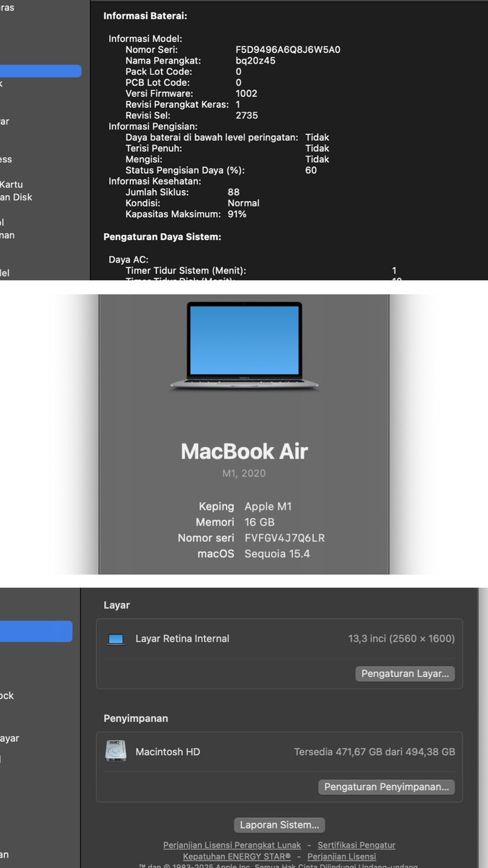The width and height of the screenshot is (488, 868).
Task: Click the Daya AC label
Action: coord(128,259)
